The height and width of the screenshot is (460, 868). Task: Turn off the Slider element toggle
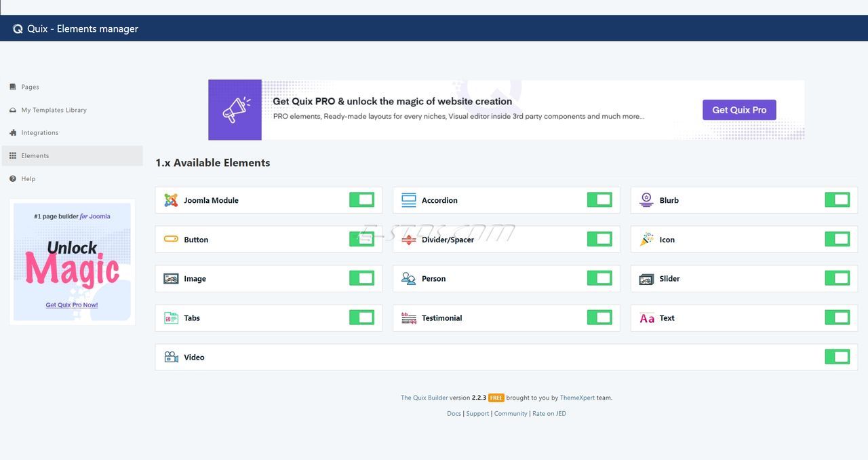point(837,278)
